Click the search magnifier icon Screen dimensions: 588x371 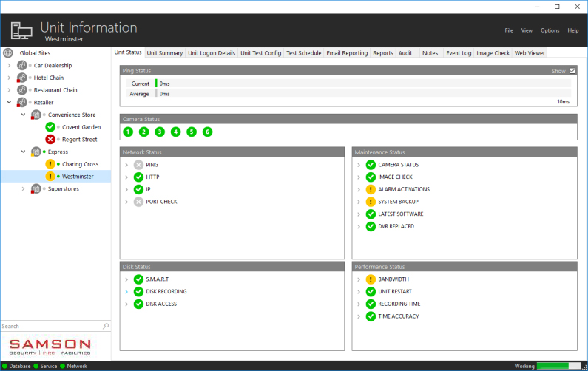point(106,326)
